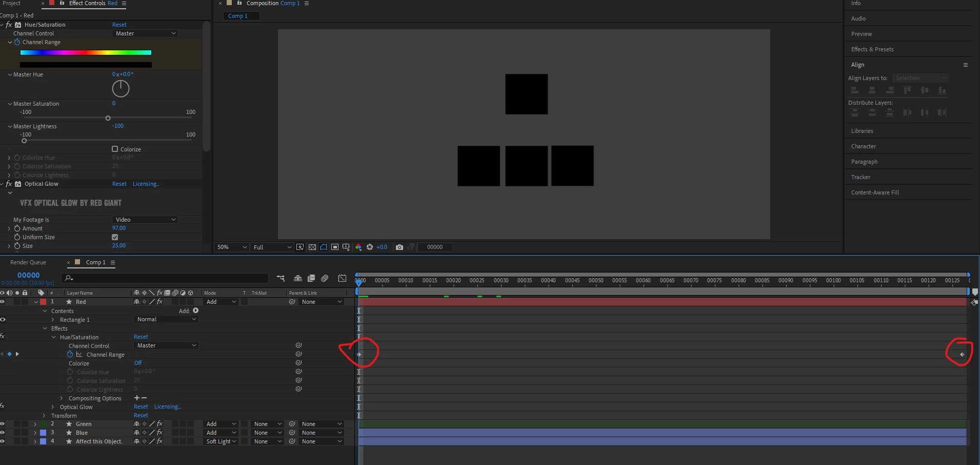Screen dimensions: 980x465
Task: Take a snapshot with the camera icon
Action: 399,247
